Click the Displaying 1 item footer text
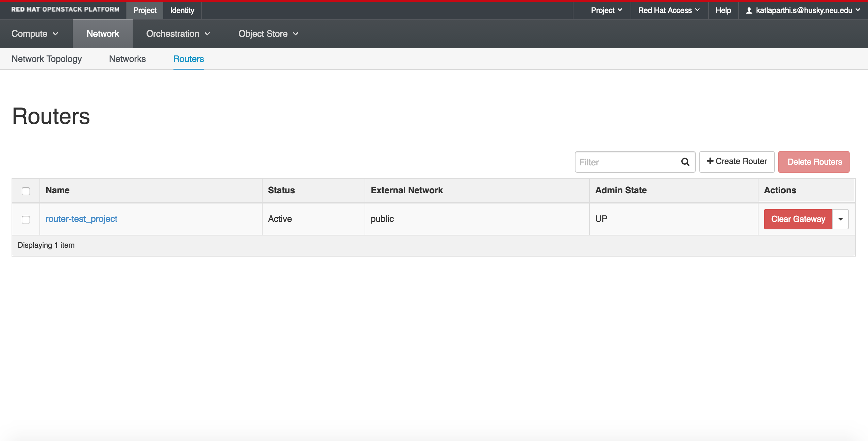Viewport: 868px width, 441px height. pyautogui.click(x=46, y=245)
